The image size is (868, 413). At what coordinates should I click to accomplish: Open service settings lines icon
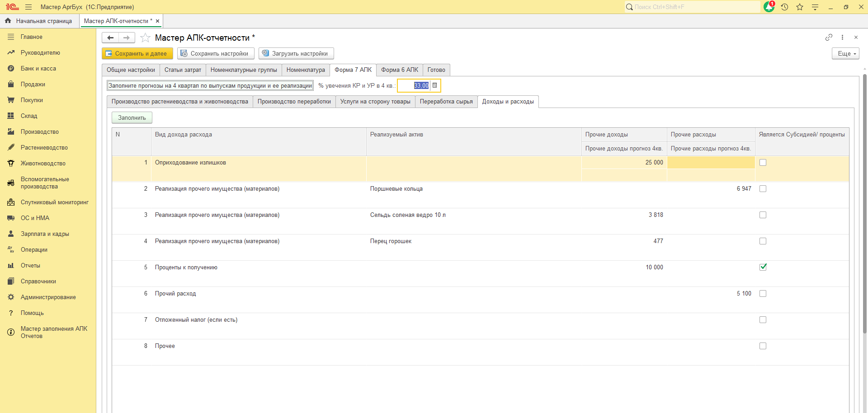[x=815, y=7]
